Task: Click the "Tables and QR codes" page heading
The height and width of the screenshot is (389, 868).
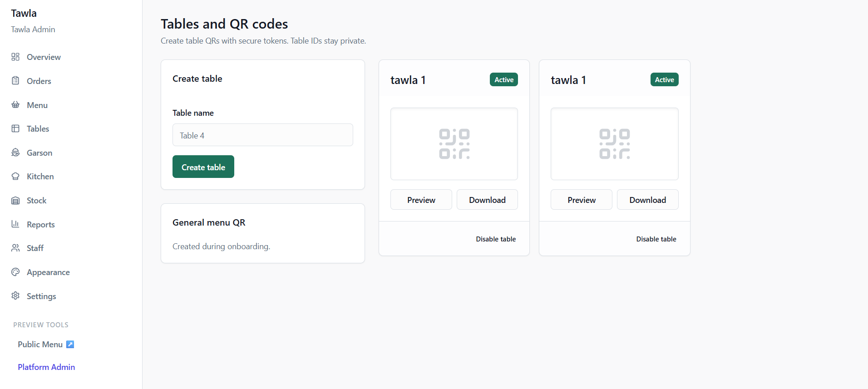Action: (x=224, y=24)
